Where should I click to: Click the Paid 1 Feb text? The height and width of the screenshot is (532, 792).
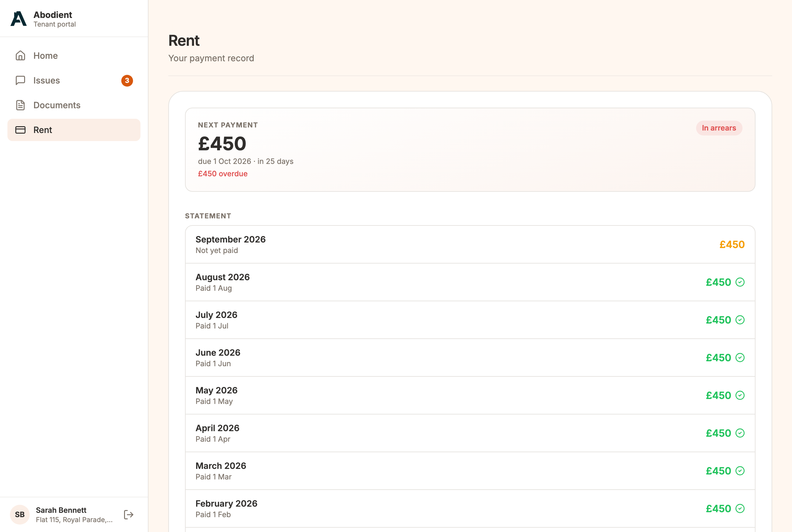click(x=213, y=514)
